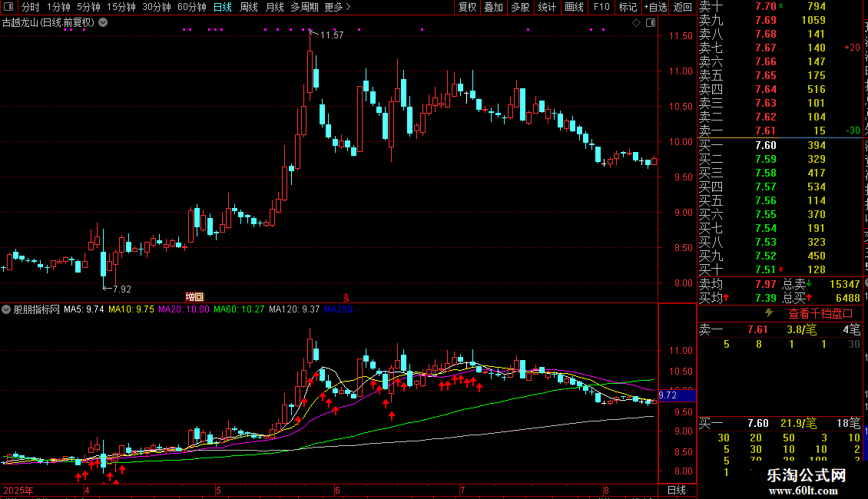The width and height of the screenshot is (868, 499).
Task: Click the 返回 back button
Action: coord(683,7)
